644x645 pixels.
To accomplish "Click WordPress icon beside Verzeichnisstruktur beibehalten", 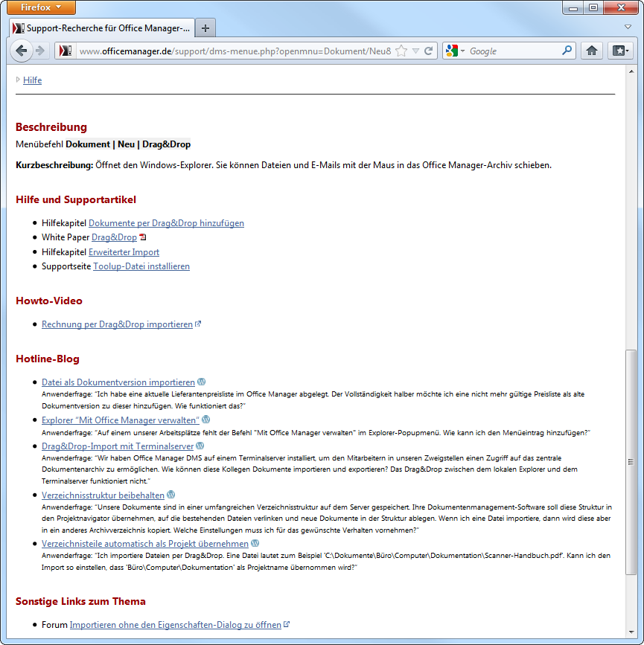I will click(x=171, y=495).
